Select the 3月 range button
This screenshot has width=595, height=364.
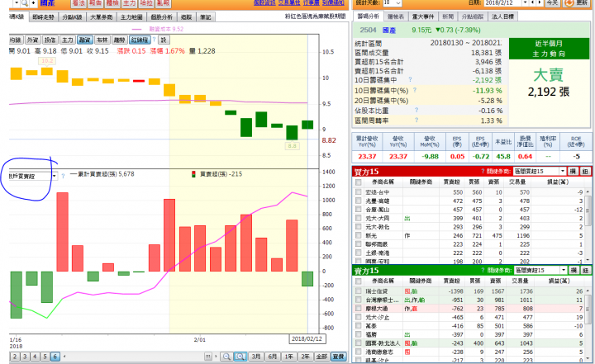(x=256, y=357)
